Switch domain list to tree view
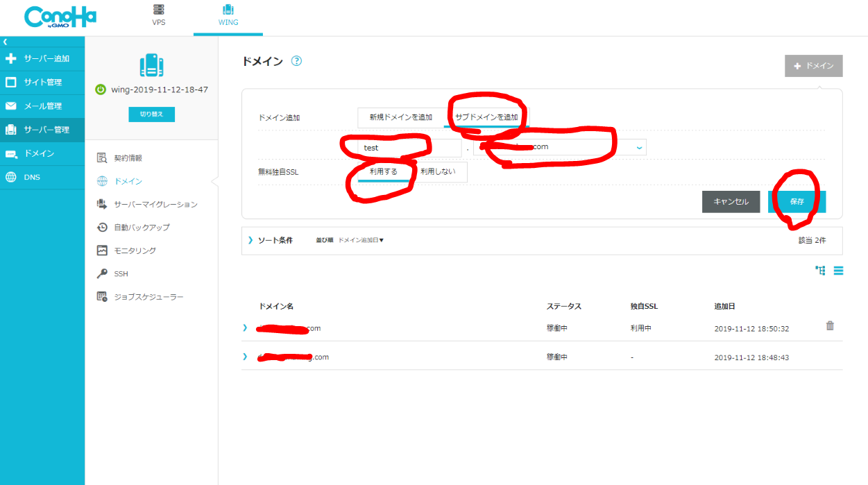This screenshot has height=485, width=868. (x=820, y=271)
